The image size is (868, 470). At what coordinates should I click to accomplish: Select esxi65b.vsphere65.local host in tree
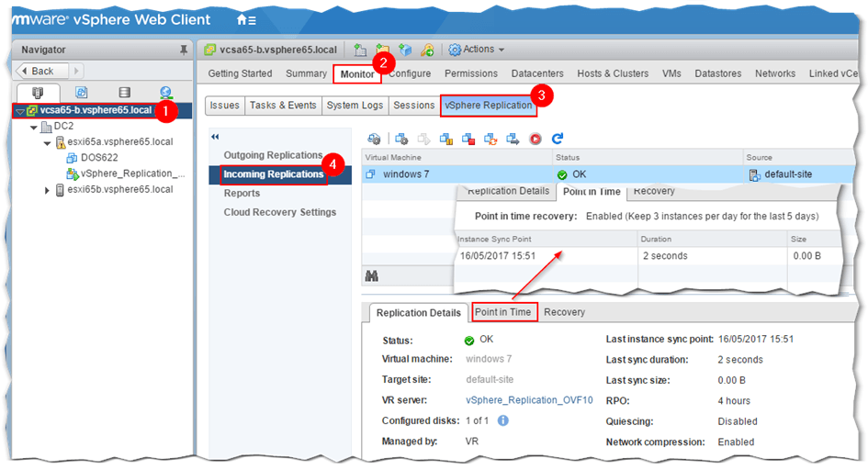120,189
